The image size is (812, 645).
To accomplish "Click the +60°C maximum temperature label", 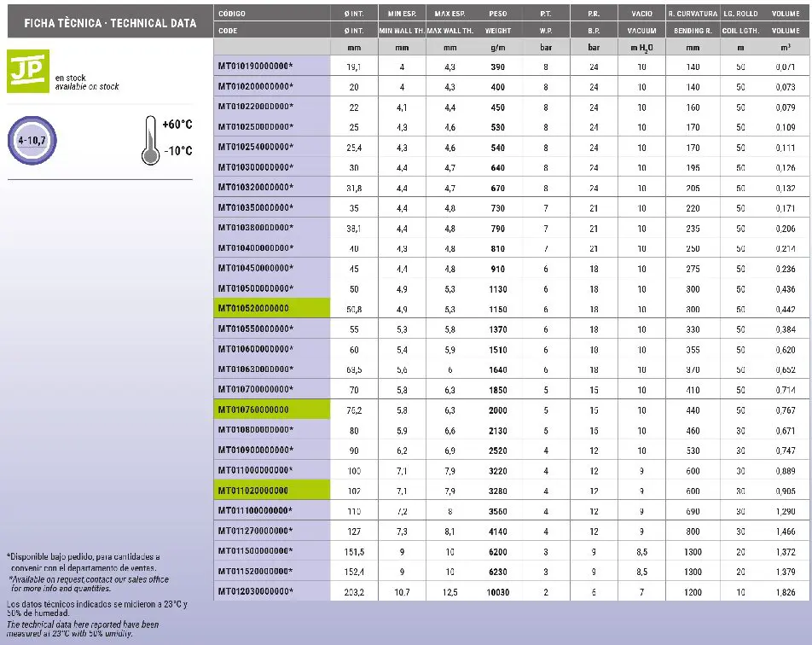I will coord(177,125).
